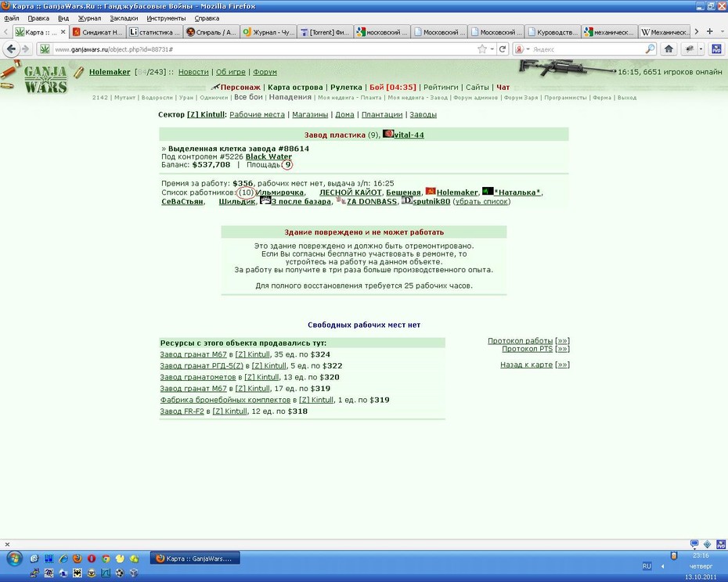Viewport: 728px width, 582px height.
Task: Open a new tab with the plus icon
Action: (x=709, y=31)
